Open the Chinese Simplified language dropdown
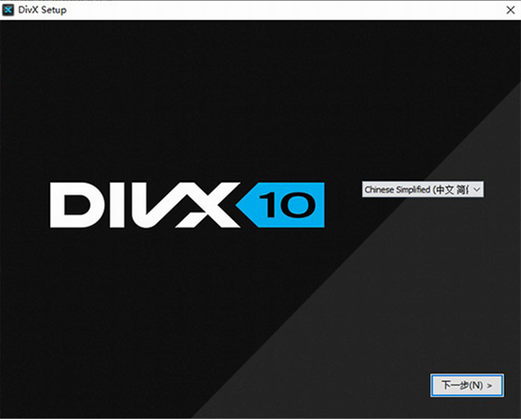Viewport: 521px width, 419px height. point(423,189)
